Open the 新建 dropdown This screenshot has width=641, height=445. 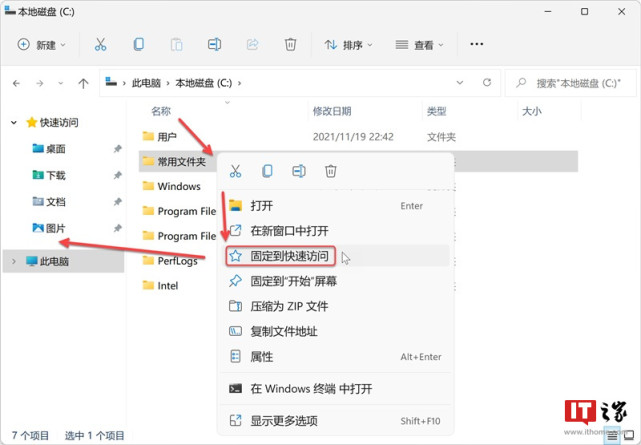[42, 45]
